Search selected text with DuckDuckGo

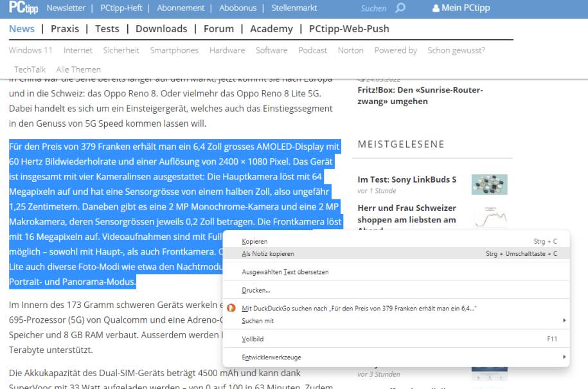click(x=396, y=309)
